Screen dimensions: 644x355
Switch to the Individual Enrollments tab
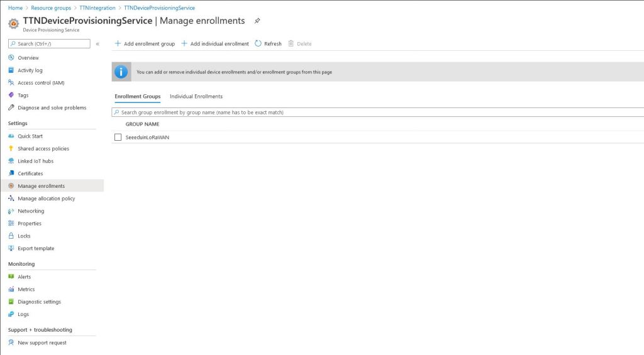click(x=196, y=97)
